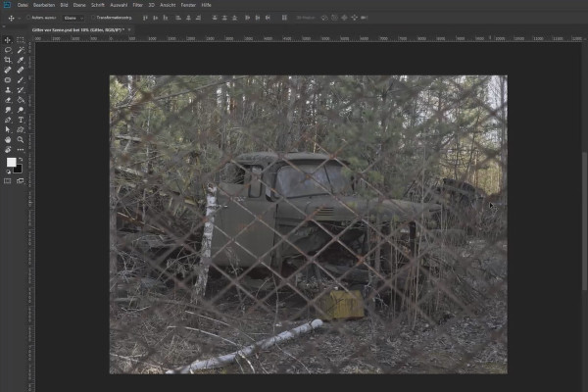588x392 pixels.
Task: Open the 3D menu
Action: click(151, 5)
